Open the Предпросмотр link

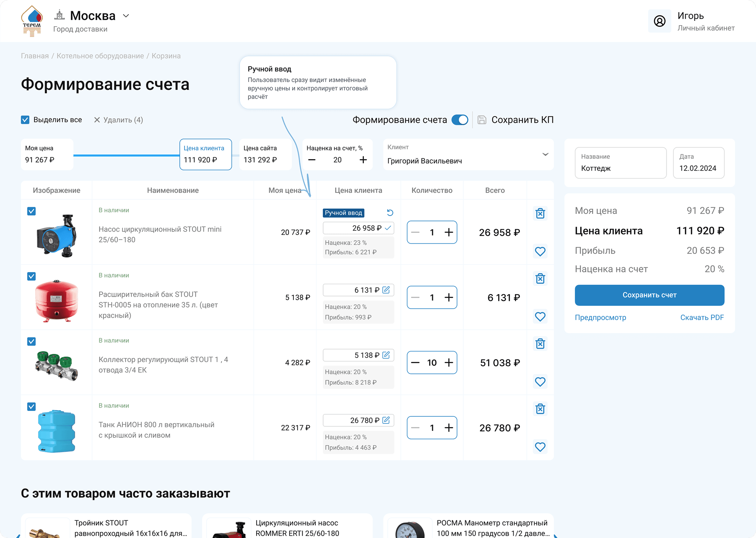click(600, 317)
